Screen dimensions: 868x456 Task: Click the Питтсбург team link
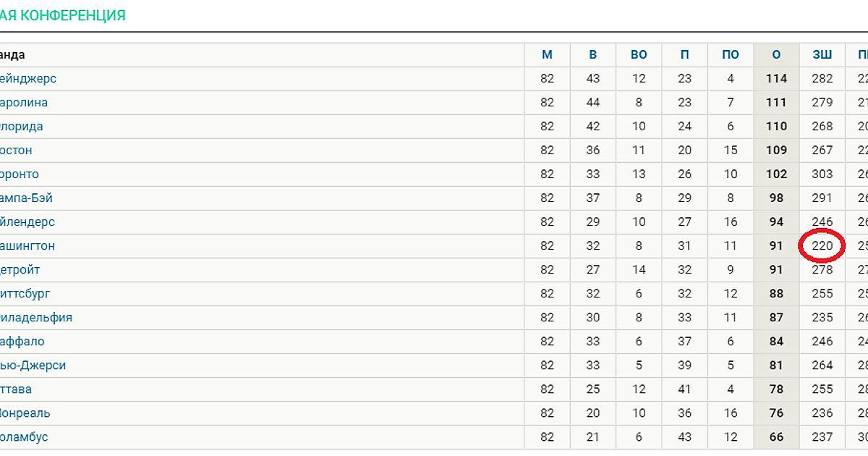click(x=25, y=293)
